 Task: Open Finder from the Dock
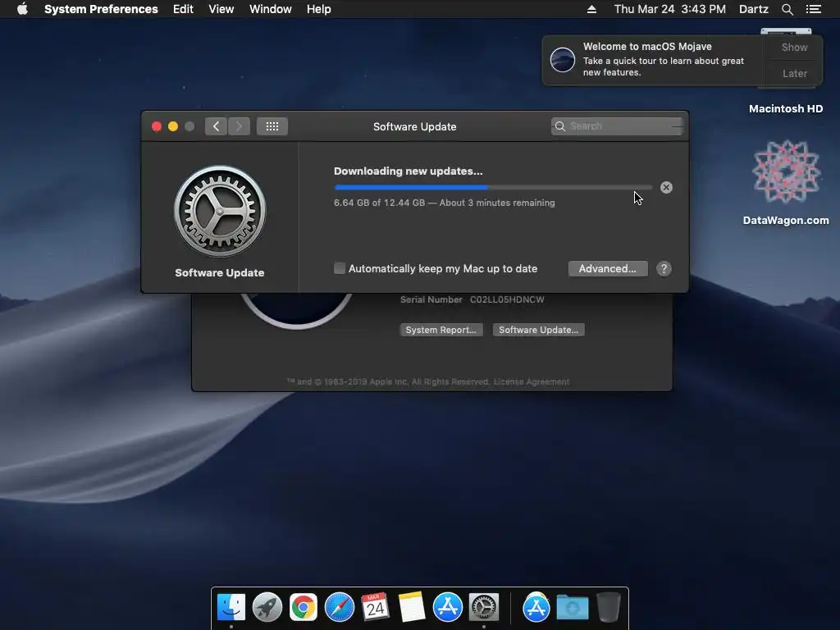click(x=231, y=607)
